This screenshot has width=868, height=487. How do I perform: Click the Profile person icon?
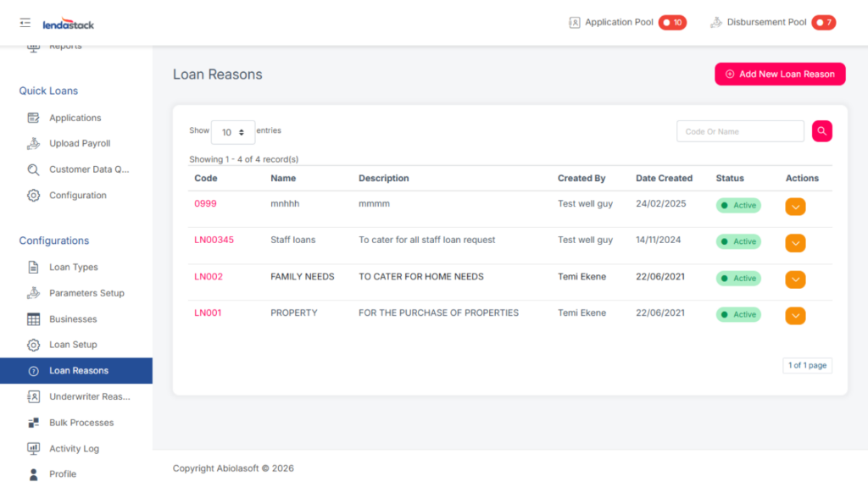click(33, 474)
